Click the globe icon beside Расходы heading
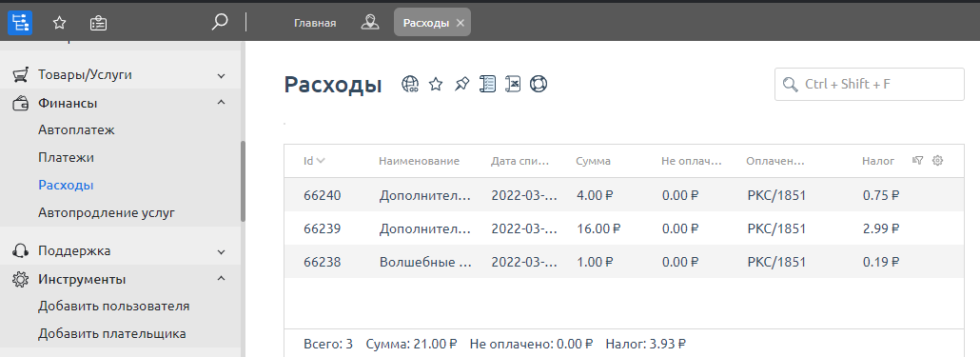 410,84
